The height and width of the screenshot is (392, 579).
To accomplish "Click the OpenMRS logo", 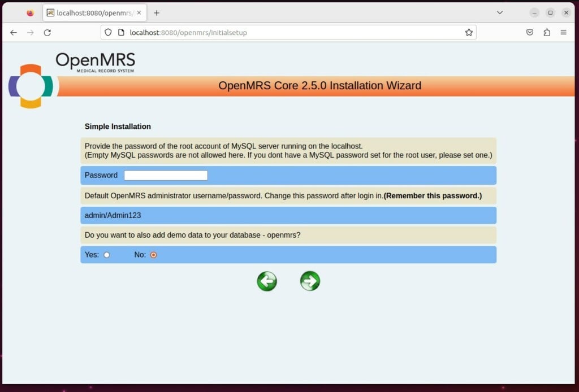I will click(94, 62).
